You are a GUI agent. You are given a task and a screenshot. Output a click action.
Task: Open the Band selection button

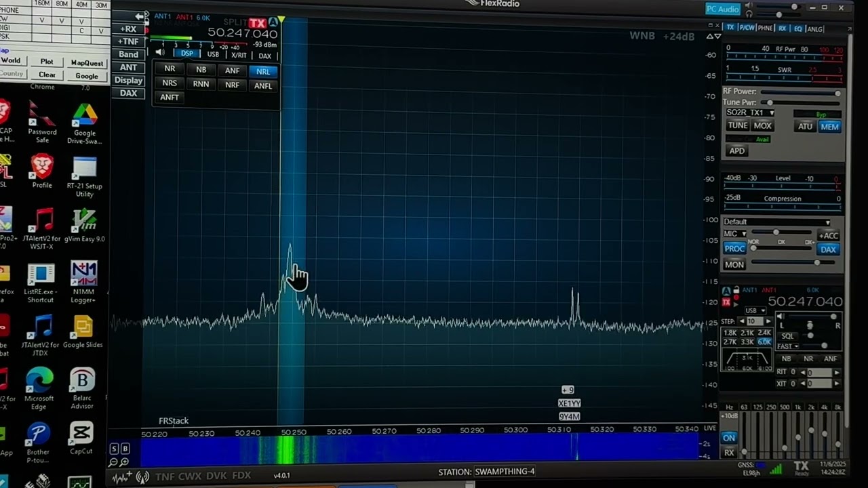pyautogui.click(x=128, y=54)
